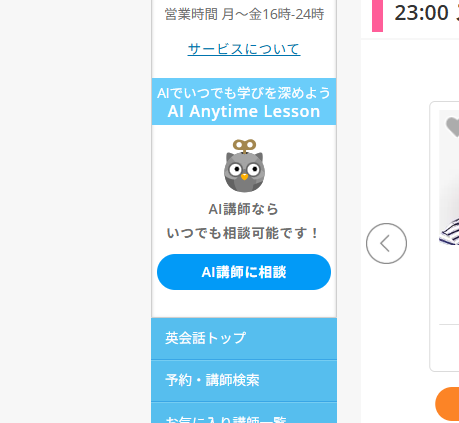Select 予約・講師検索 in the sidebar menu
The image size is (459, 423).
[x=244, y=380]
